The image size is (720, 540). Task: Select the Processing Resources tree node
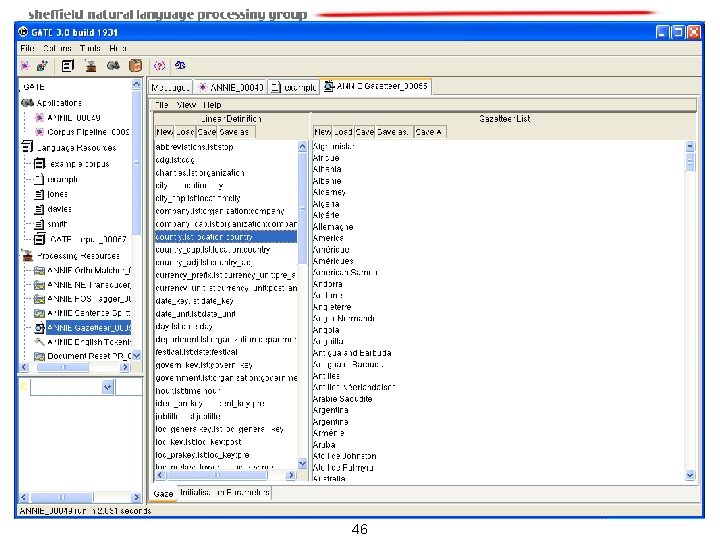click(78, 256)
